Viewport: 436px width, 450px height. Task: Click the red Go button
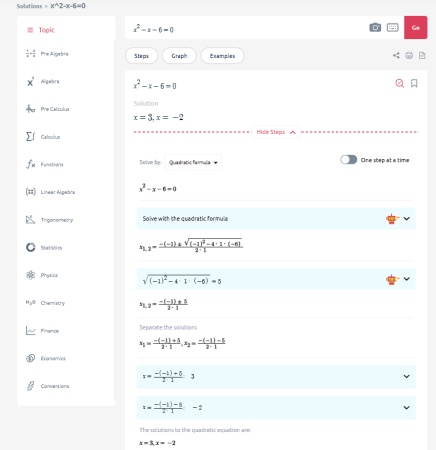pyautogui.click(x=415, y=27)
